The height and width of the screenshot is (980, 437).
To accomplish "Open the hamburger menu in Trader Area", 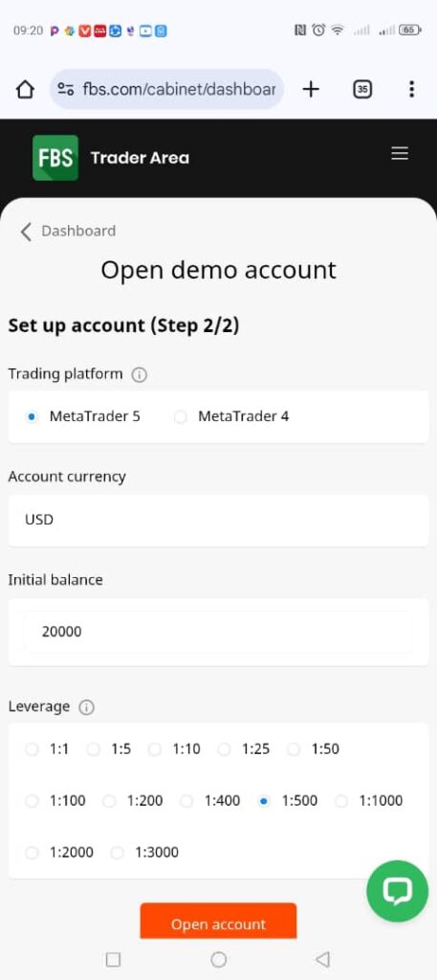I will coord(400,154).
